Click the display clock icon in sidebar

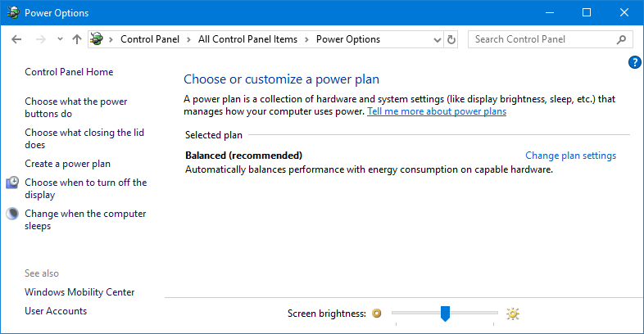tap(12, 183)
